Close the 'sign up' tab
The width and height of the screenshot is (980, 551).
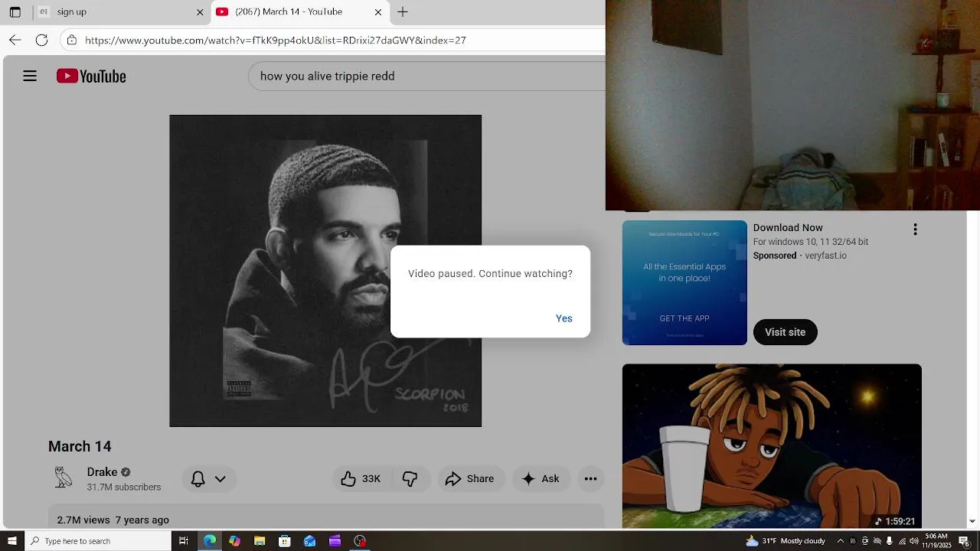tap(201, 12)
